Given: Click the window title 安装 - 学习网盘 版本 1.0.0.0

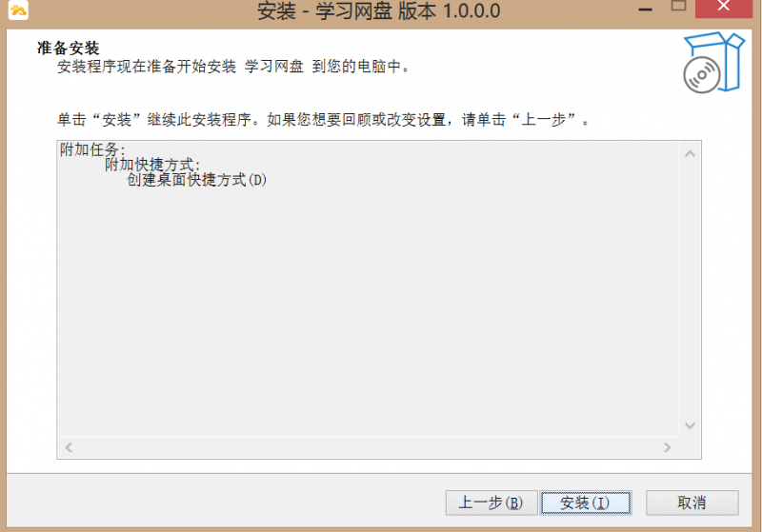Looking at the screenshot, I should point(378,11).
